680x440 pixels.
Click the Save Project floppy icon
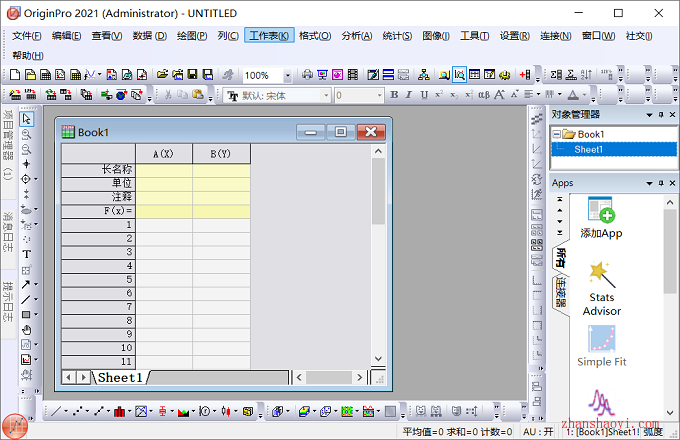point(193,75)
